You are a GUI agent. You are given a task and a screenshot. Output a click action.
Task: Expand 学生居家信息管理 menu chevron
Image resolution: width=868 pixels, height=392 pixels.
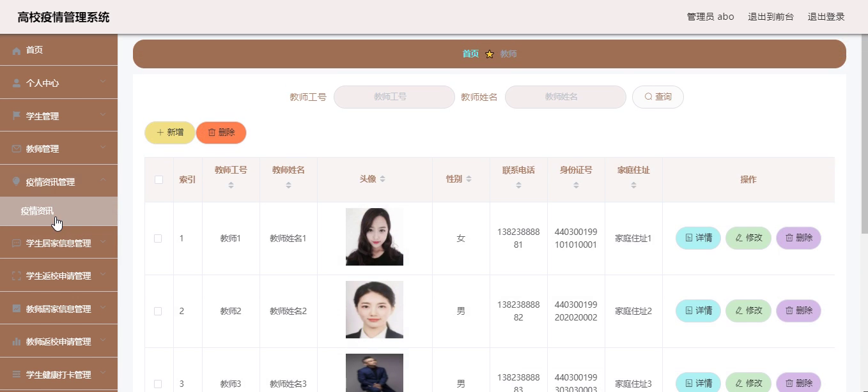[x=103, y=243]
